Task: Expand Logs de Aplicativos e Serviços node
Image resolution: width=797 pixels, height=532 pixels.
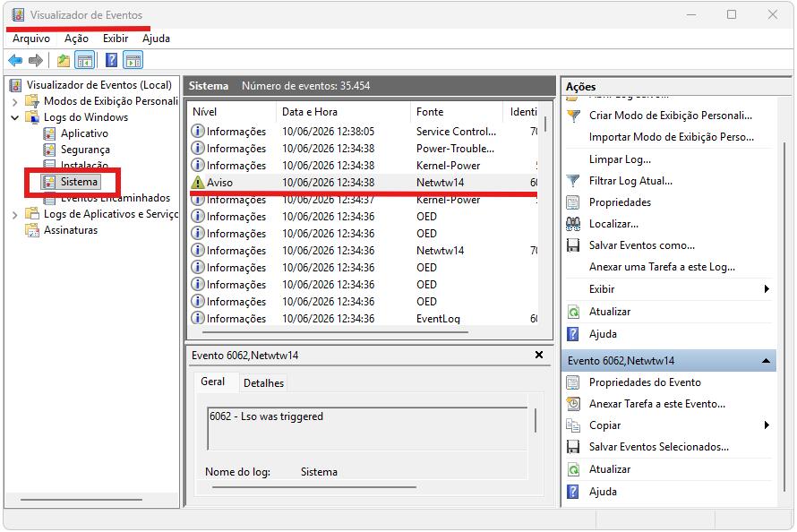Action: click(x=14, y=214)
